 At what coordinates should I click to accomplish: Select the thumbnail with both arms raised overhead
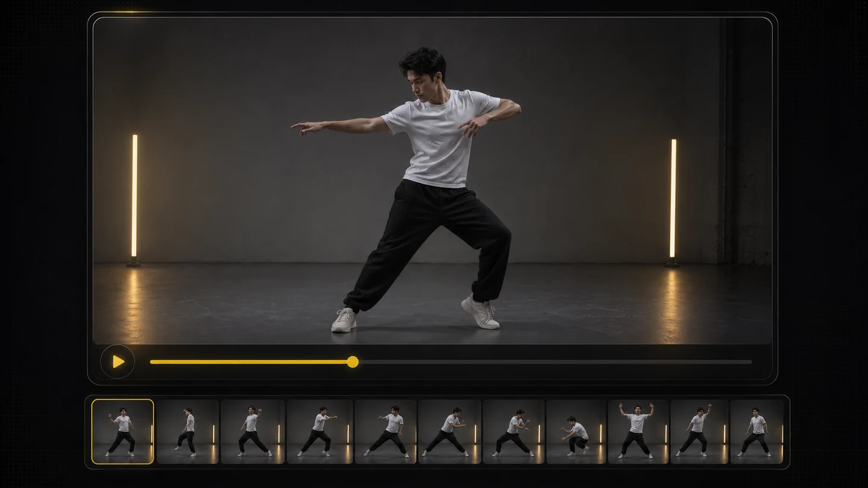pos(638,431)
